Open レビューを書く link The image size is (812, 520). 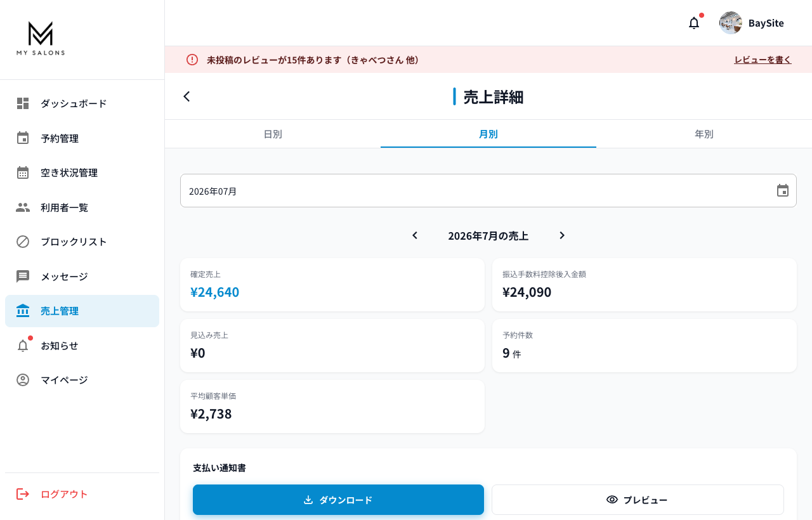tap(763, 60)
